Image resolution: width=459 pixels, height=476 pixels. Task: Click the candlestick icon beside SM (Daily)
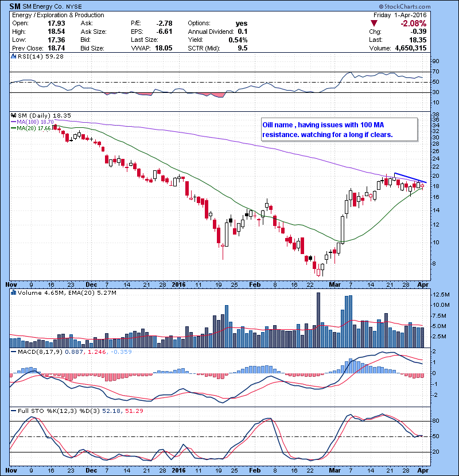point(13,115)
